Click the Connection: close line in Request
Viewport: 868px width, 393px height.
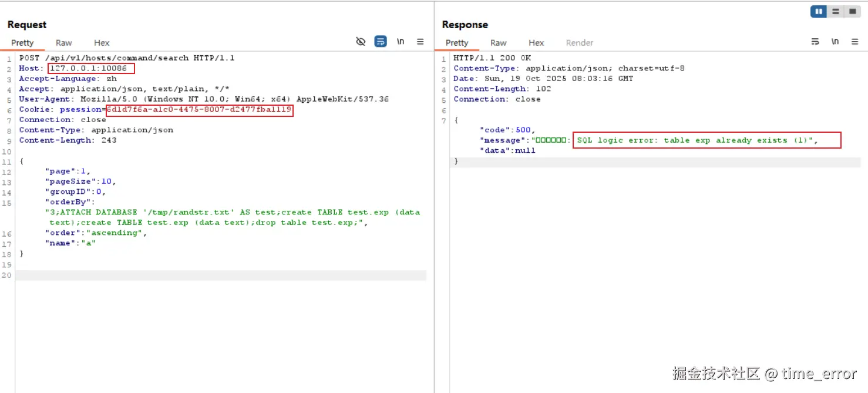point(62,120)
